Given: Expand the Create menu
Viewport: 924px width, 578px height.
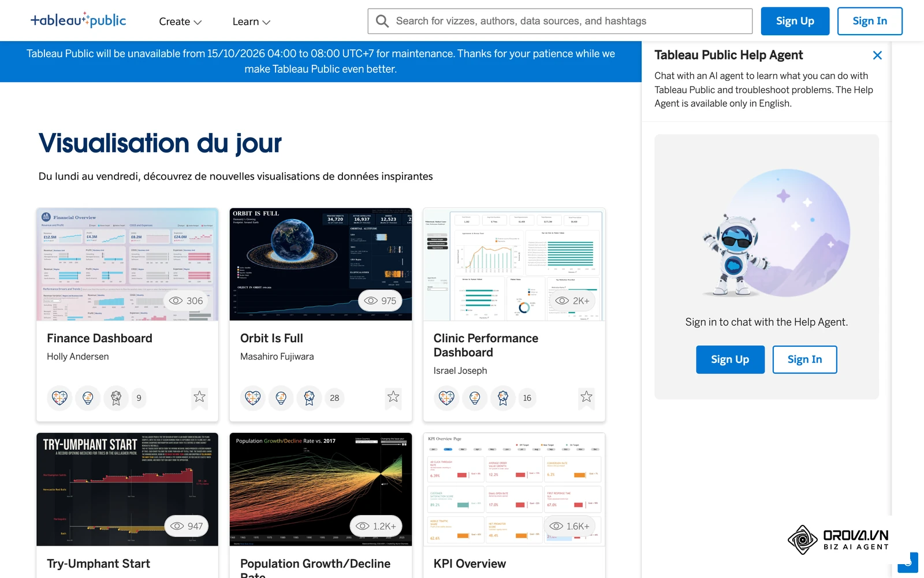Looking at the screenshot, I should coord(180,21).
